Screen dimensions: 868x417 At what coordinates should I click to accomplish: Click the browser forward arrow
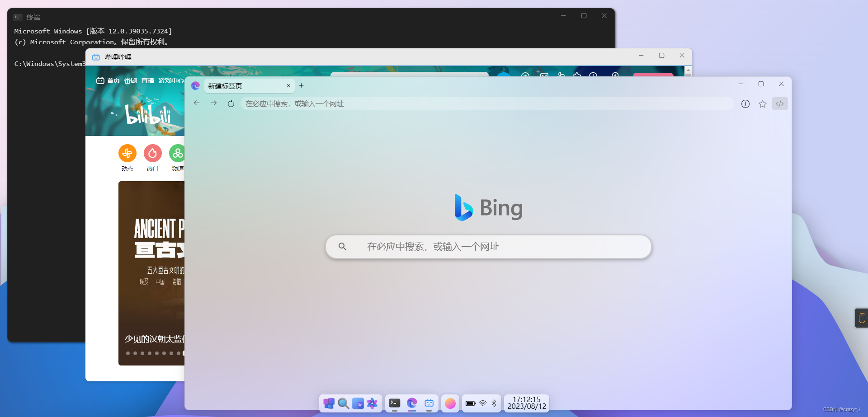(214, 103)
